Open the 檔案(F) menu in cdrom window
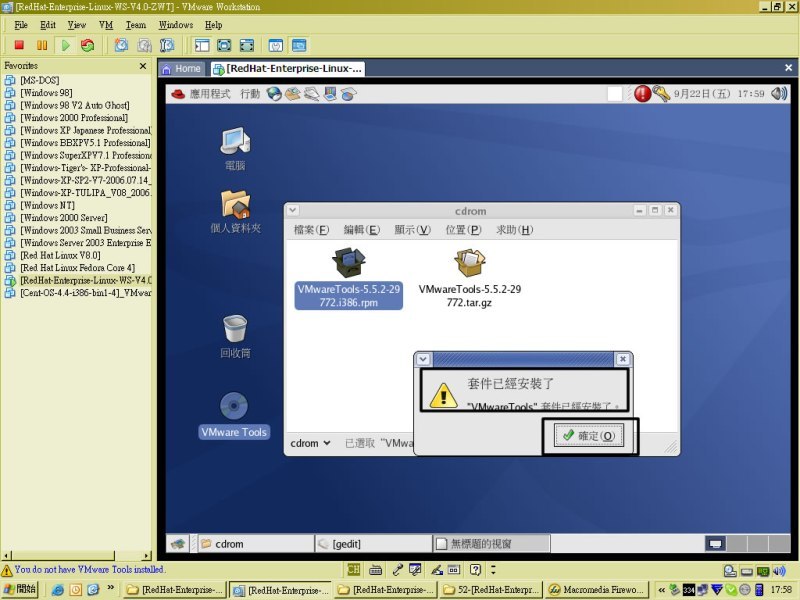 pyautogui.click(x=311, y=230)
